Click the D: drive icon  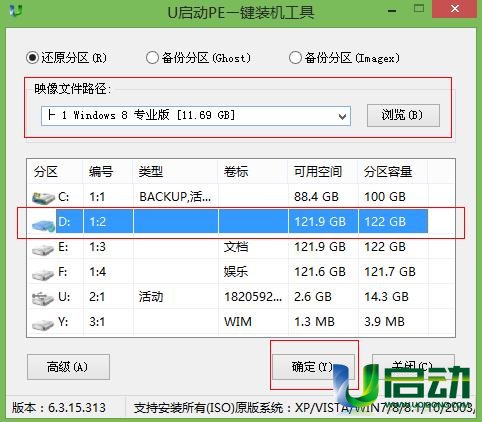click(x=43, y=224)
